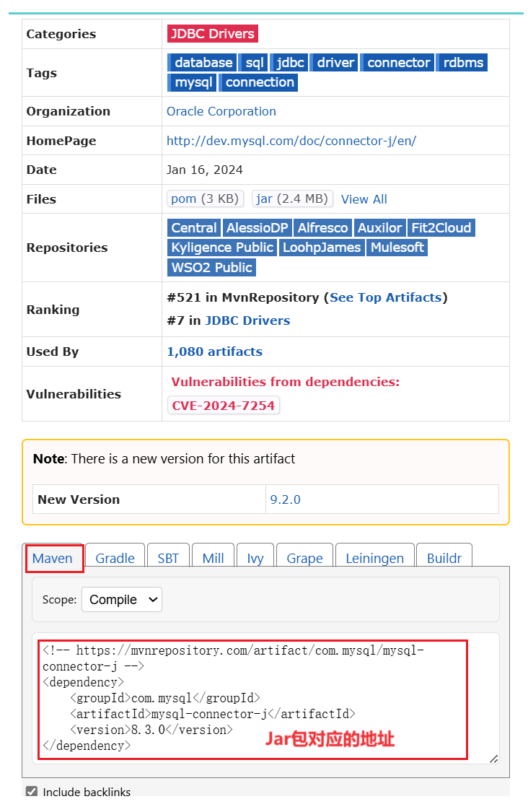Select the connector tag
528x812 pixels.
[x=397, y=63]
